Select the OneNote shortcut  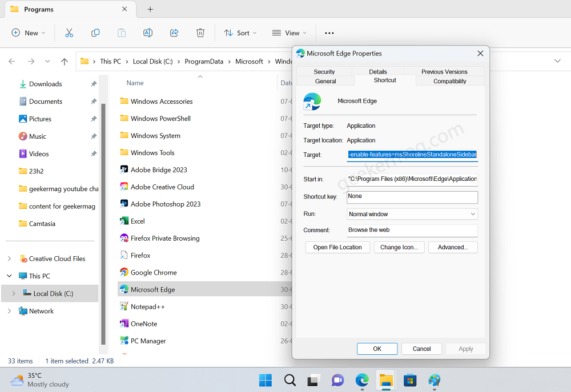[144, 324]
